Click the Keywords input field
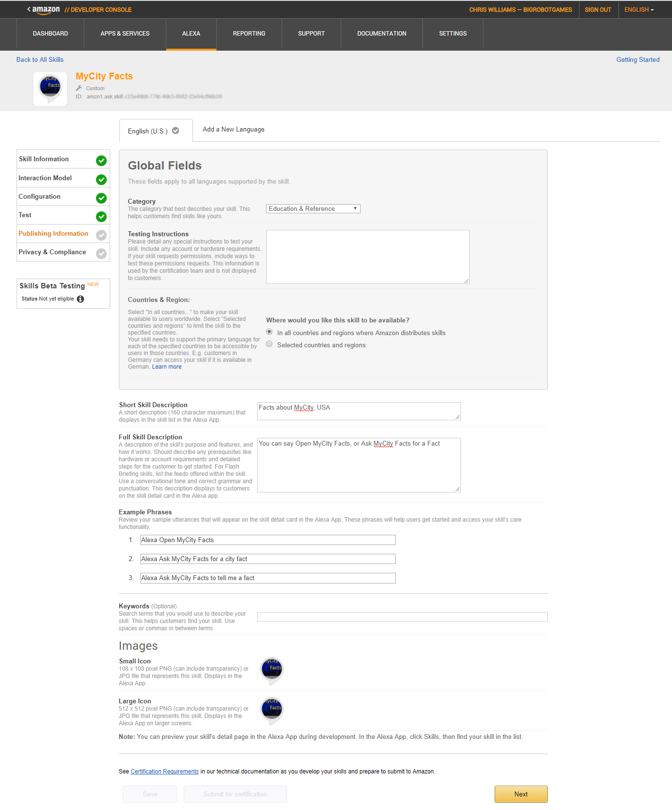 [x=403, y=617]
